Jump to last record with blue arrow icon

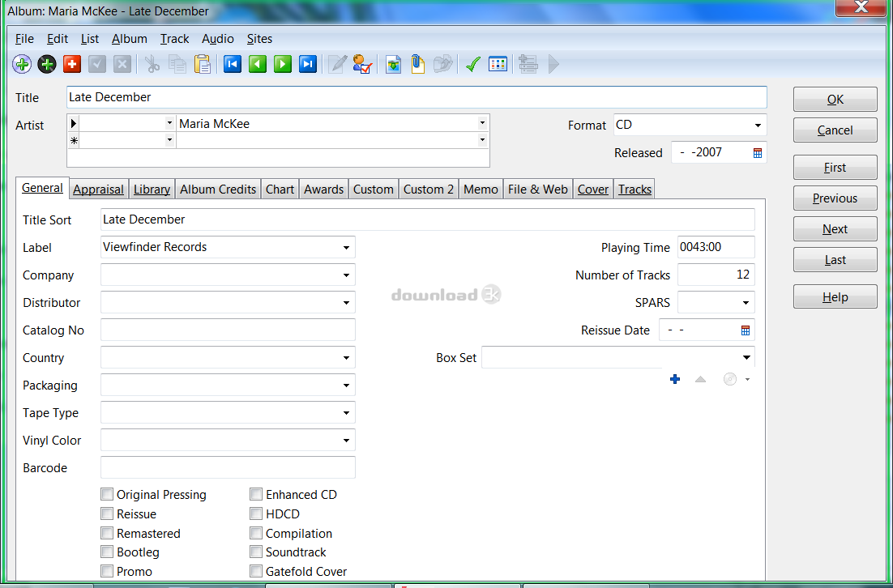pyautogui.click(x=308, y=64)
